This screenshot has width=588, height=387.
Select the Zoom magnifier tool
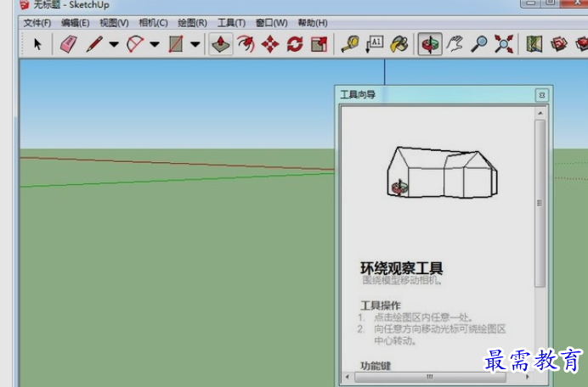click(479, 44)
